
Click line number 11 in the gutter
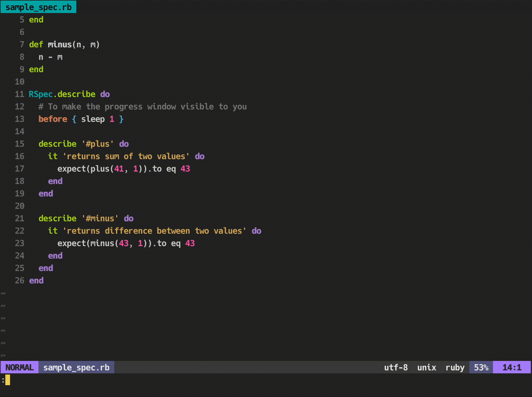click(x=20, y=94)
